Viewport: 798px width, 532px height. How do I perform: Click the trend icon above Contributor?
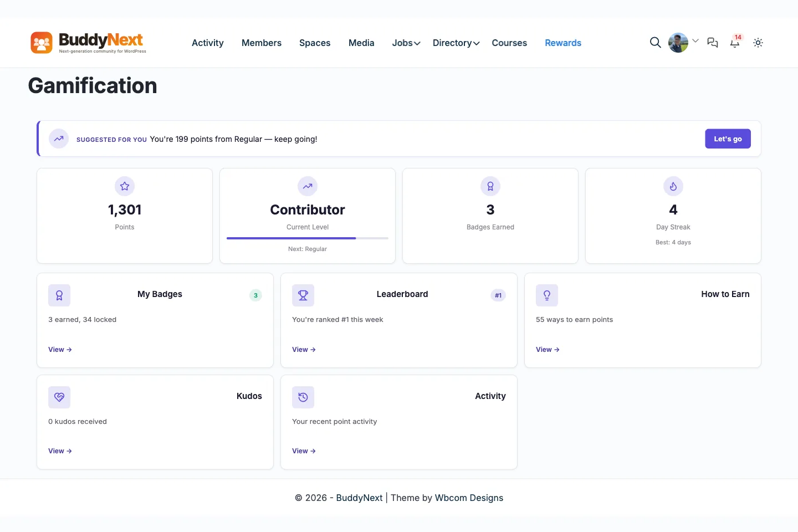(x=308, y=186)
